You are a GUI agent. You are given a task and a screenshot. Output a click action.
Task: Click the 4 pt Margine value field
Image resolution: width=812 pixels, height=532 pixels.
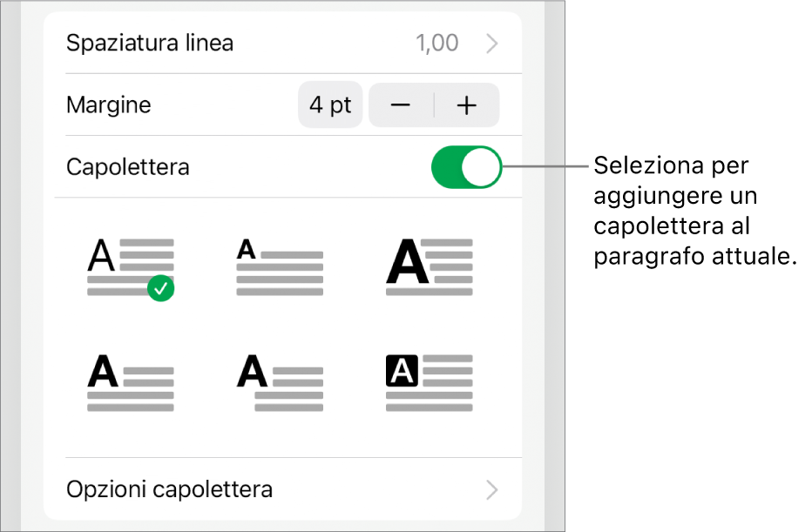pyautogui.click(x=330, y=105)
